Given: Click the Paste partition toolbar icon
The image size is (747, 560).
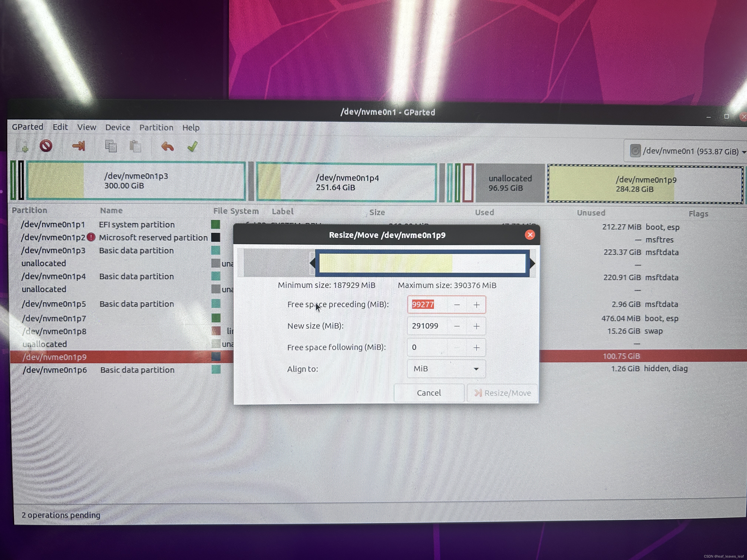Looking at the screenshot, I should (135, 146).
